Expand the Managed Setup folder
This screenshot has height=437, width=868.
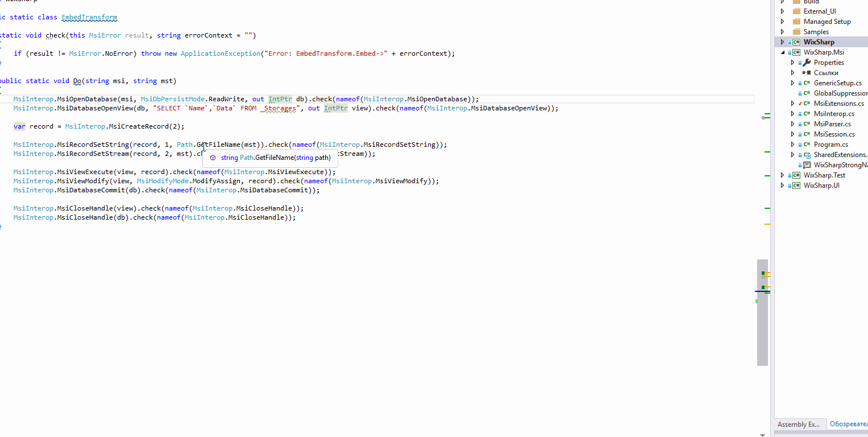pyautogui.click(x=783, y=22)
